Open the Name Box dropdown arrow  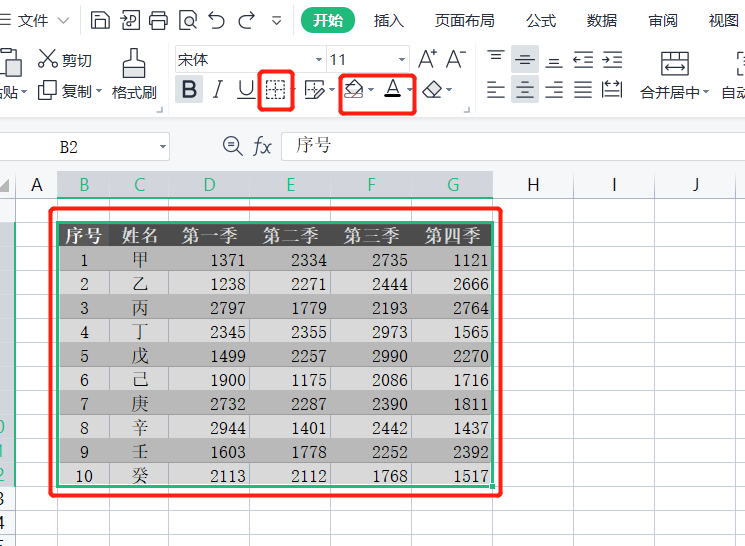pyautogui.click(x=162, y=147)
